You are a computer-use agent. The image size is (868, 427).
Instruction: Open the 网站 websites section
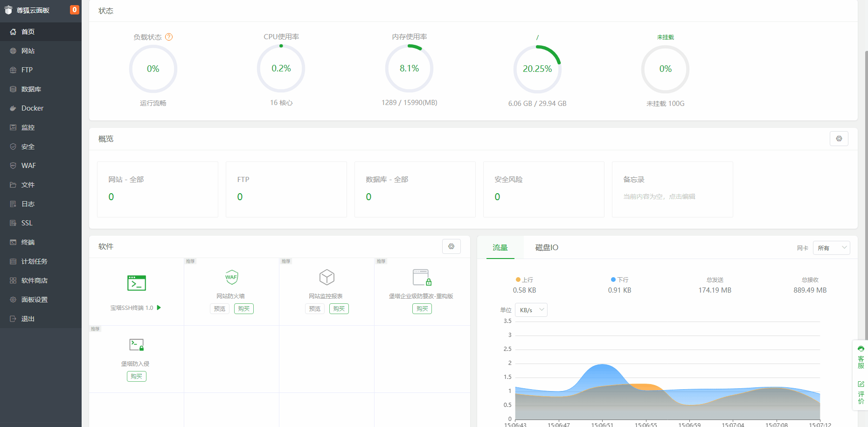(41, 51)
